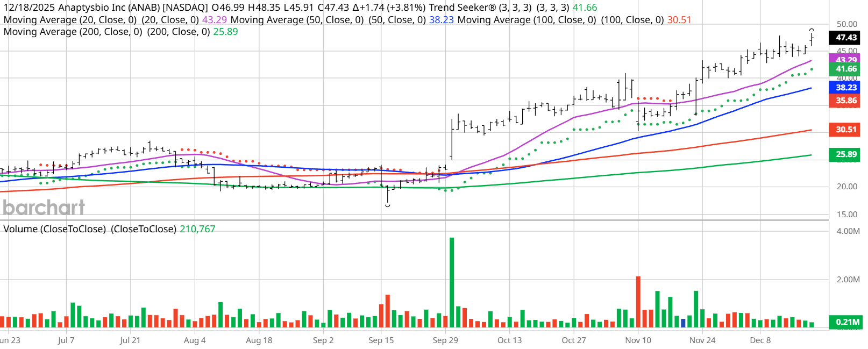Click the Aug 4 date axis label
868x349 pixels.
pos(195,340)
